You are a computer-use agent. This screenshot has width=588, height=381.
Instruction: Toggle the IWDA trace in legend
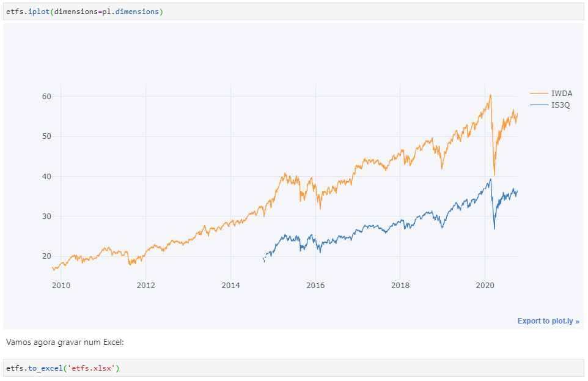pyautogui.click(x=561, y=94)
